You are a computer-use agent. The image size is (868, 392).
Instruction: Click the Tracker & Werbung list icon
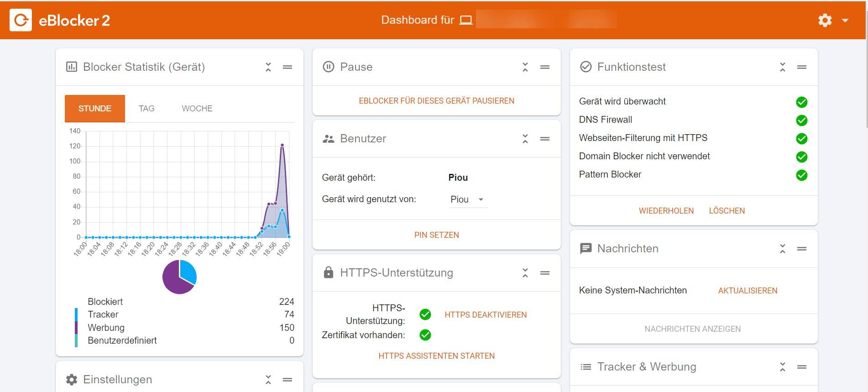coord(586,367)
